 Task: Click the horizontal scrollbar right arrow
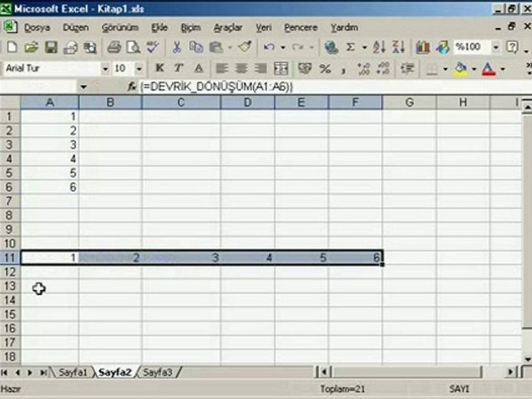click(x=510, y=372)
